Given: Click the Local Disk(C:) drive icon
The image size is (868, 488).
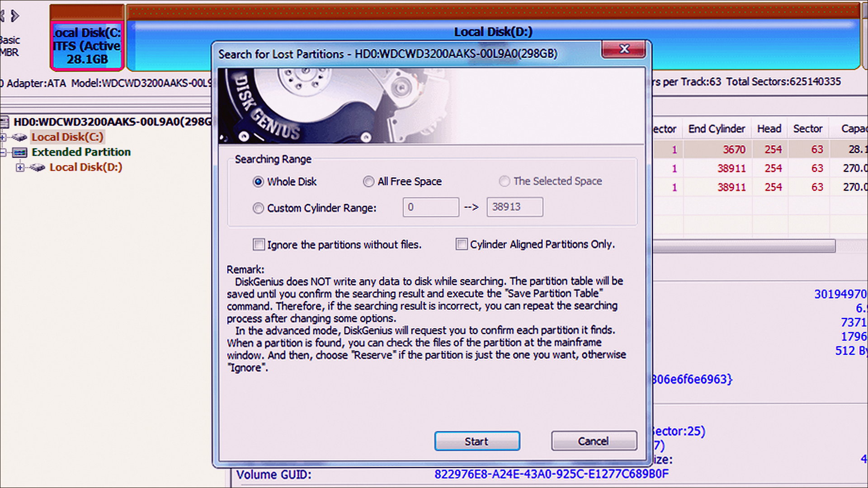Looking at the screenshot, I should [x=19, y=137].
